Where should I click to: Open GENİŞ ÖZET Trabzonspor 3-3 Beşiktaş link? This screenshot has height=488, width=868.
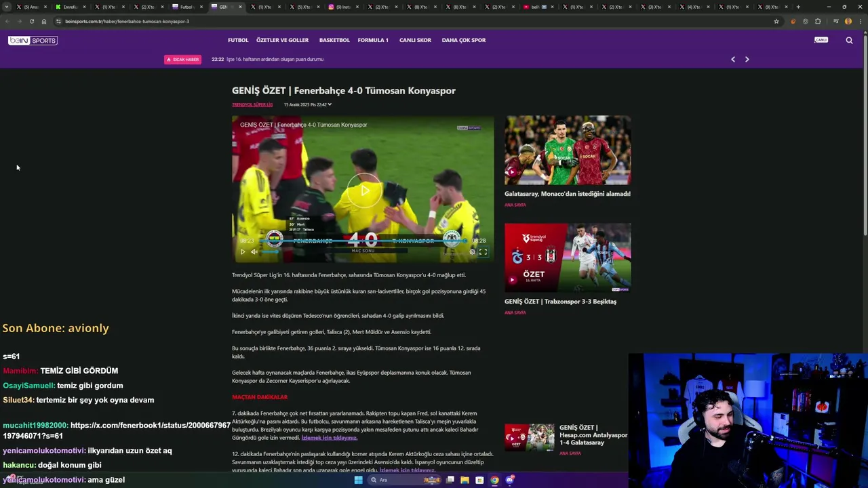(x=560, y=302)
